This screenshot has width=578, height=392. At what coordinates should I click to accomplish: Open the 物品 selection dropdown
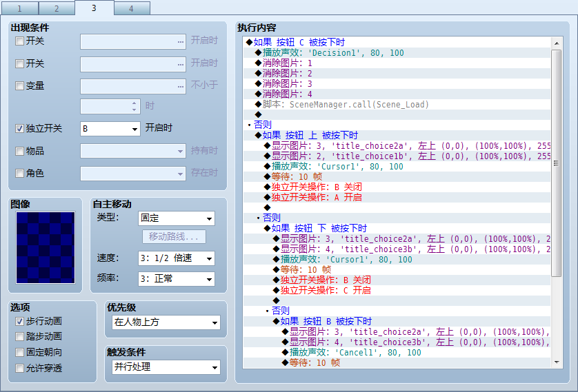tap(133, 151)
